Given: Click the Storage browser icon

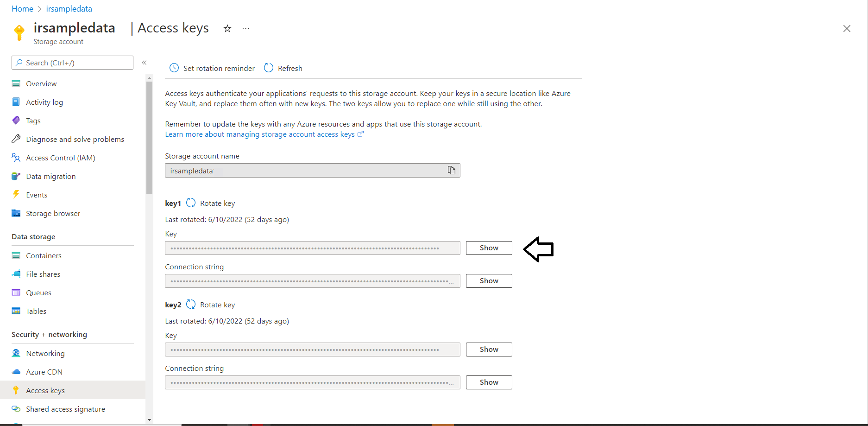Looking at the screenshot, I should [16, 213].
